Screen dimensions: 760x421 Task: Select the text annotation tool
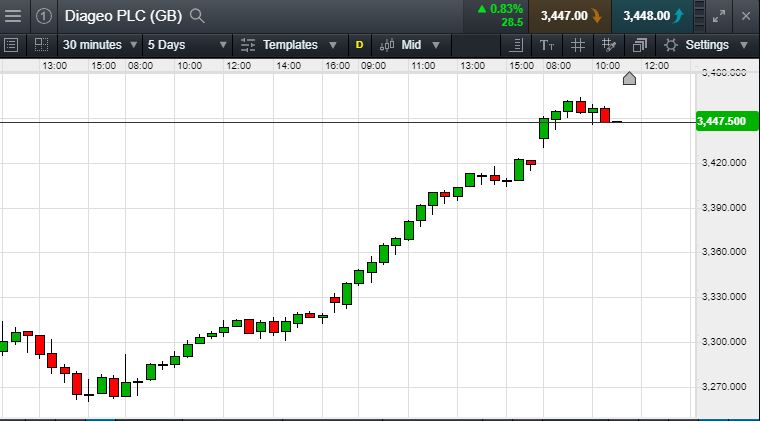coord(547,45)
